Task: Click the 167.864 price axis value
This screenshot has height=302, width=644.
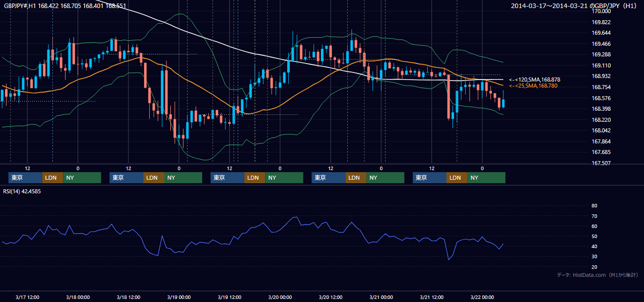Action: point(601,141)
